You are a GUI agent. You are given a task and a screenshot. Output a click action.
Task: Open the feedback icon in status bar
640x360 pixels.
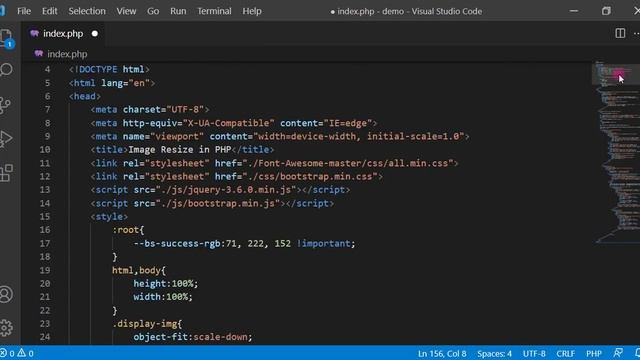click(618, 353)
